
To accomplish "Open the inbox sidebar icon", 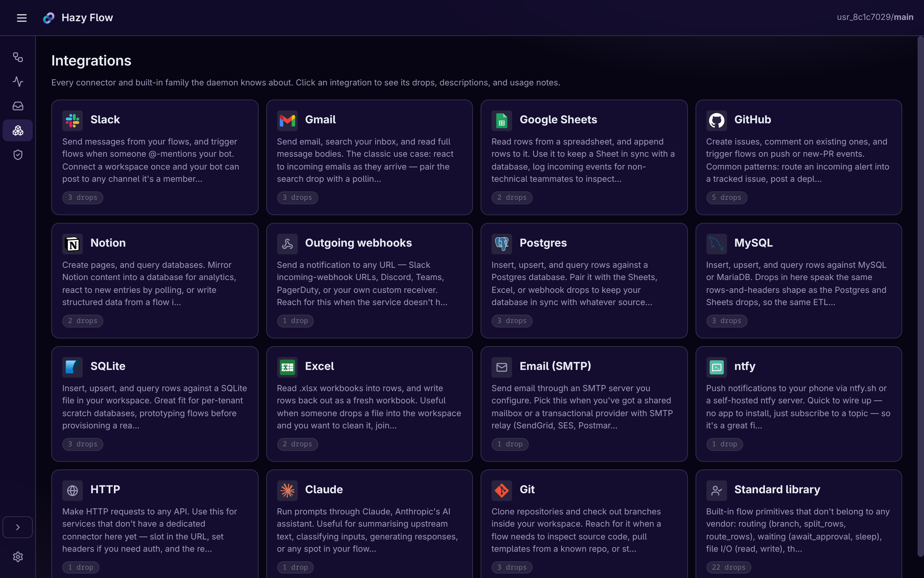I will (x=18, y=106).
